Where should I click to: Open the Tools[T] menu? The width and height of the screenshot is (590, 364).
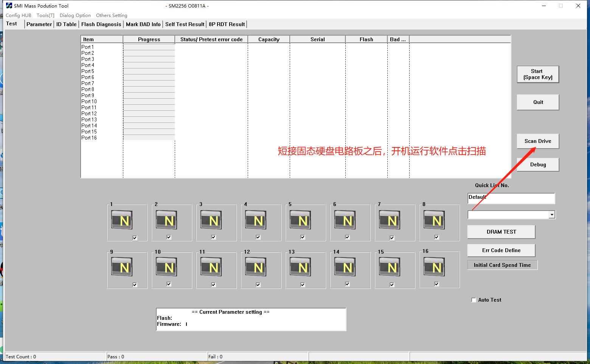(45, 15)
